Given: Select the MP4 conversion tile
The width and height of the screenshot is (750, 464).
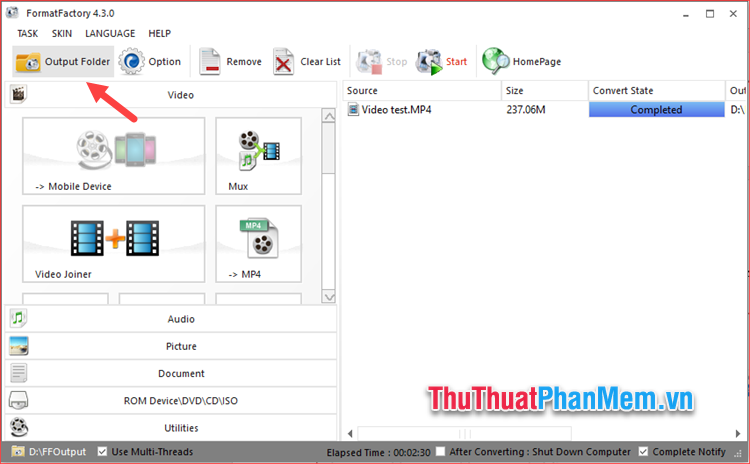Looking at the screenshot, I should pos(258,244).
